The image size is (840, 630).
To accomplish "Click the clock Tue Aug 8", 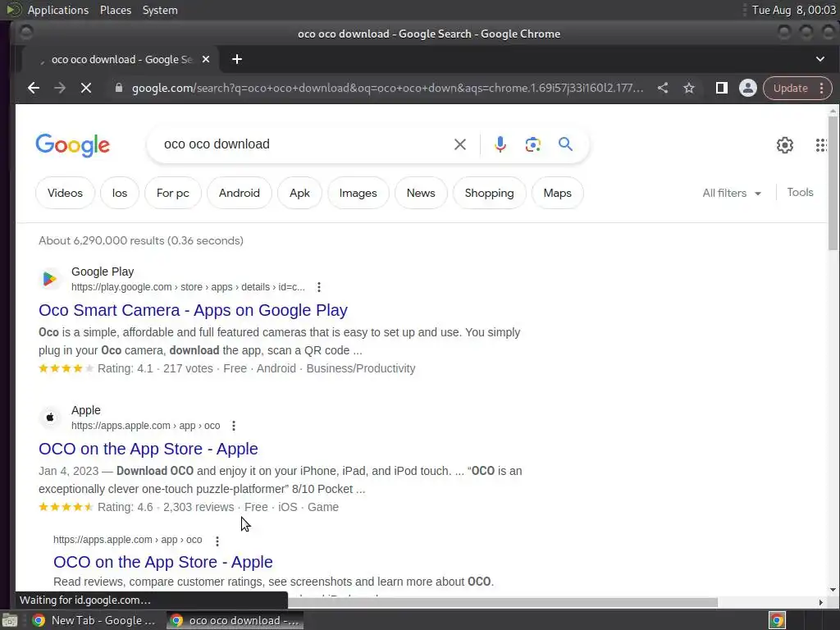I will click(793, 10).
